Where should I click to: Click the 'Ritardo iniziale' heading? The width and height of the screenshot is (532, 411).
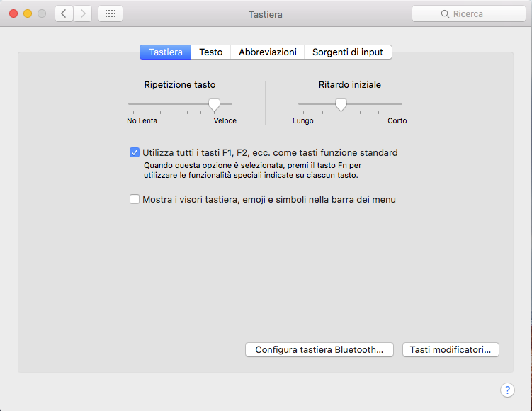click(x=350, y=85)
